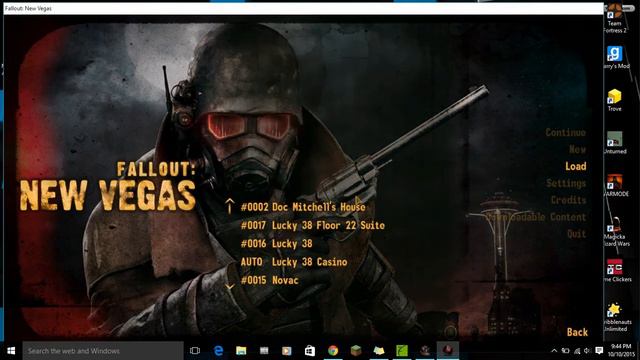Open the Team Fortress 2 desktop shortcut
The height and width of the screenshot is (360, 640).
(615, 19)
